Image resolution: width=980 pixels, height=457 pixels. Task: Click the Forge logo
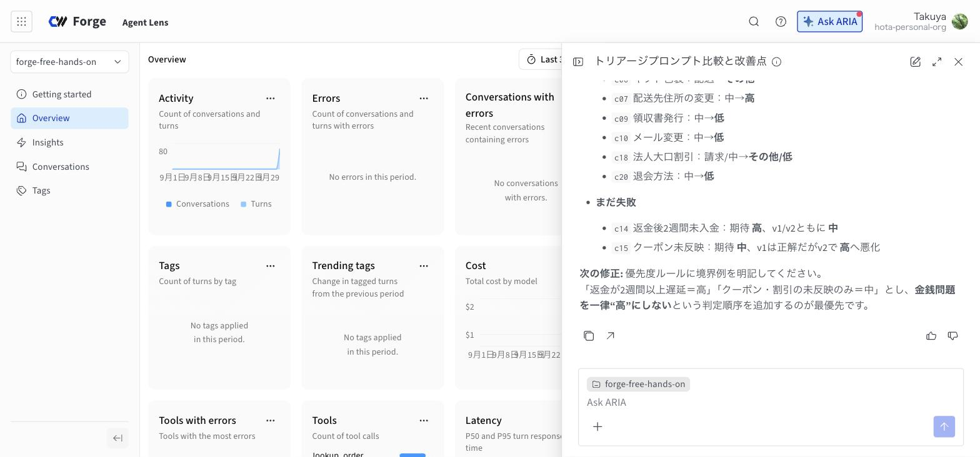click(x=77, y=22)
